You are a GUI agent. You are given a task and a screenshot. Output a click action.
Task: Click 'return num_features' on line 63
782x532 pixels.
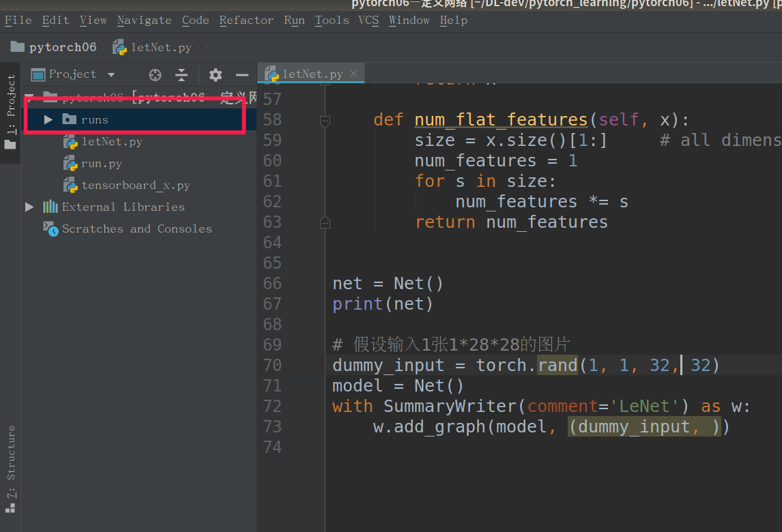[x=511, y=222]
